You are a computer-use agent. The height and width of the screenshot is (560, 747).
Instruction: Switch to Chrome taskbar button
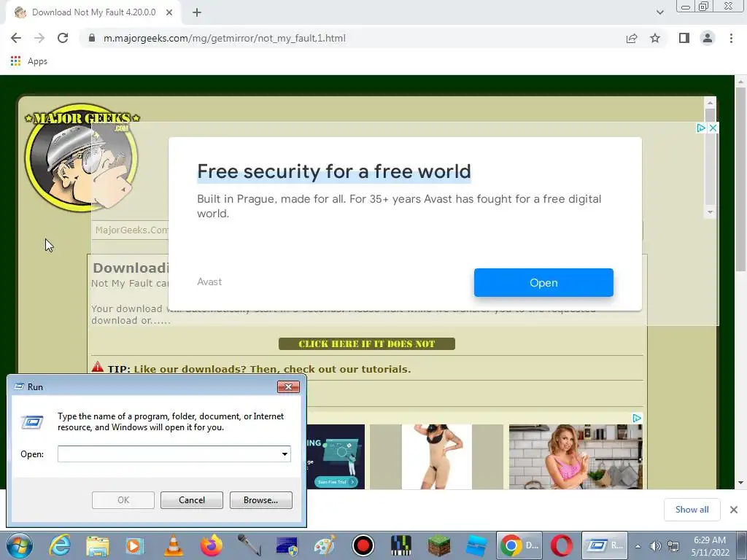tap(519, 545)
